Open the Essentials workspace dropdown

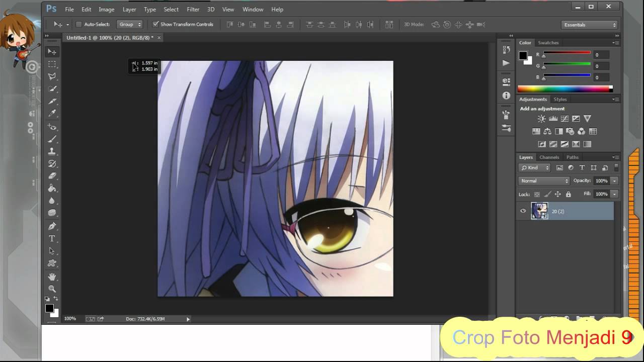[590, 25]
